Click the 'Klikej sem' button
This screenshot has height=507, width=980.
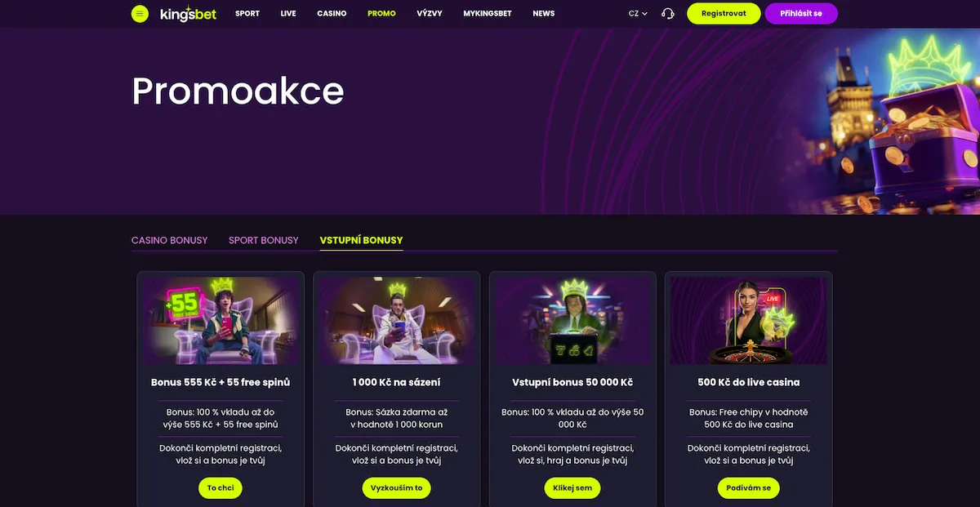[572, 488]
